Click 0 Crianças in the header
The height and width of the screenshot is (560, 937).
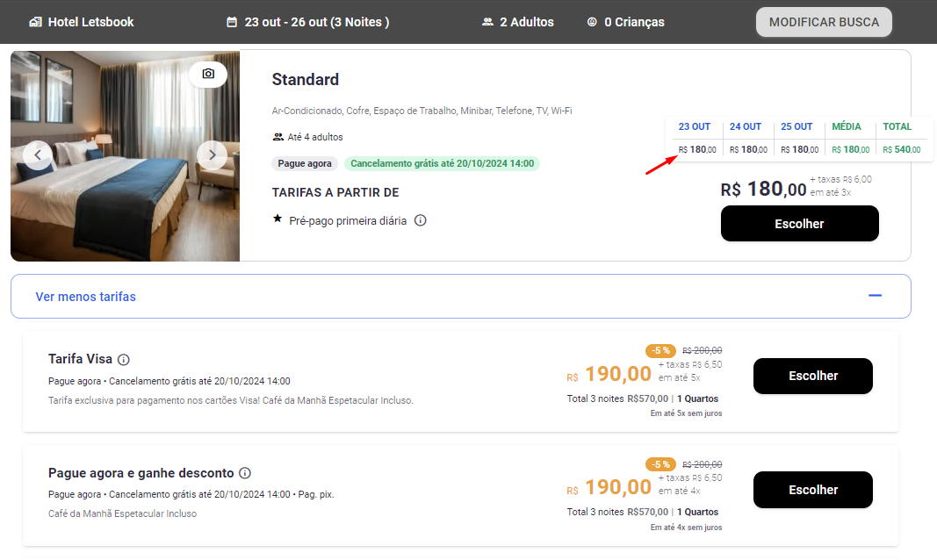click(634, 22)
